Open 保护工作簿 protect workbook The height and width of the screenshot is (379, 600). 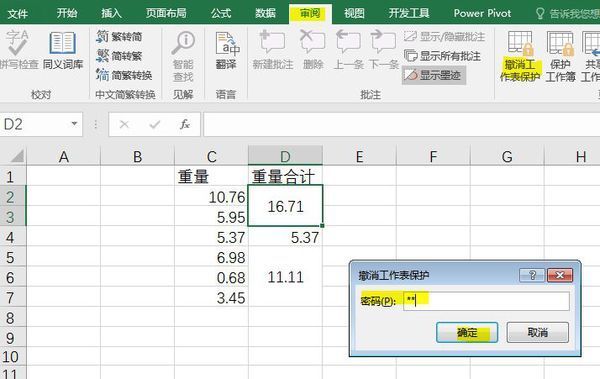(560, 56)
